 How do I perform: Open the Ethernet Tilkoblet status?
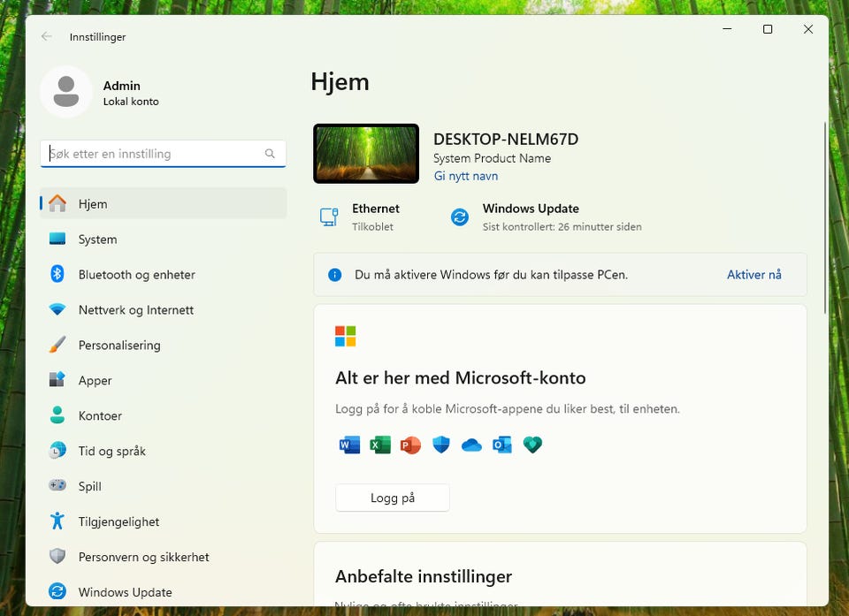click(x=360, y=217)
